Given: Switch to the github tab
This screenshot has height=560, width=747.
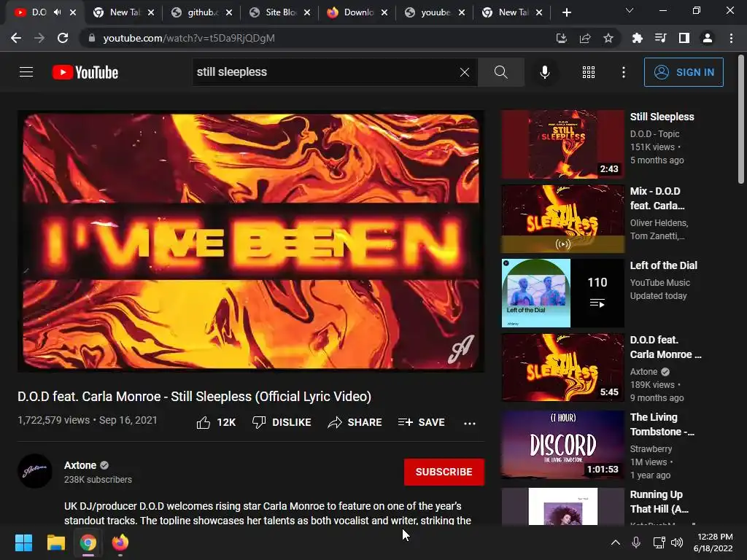Looking at the screenshot, I should point(201,12).
